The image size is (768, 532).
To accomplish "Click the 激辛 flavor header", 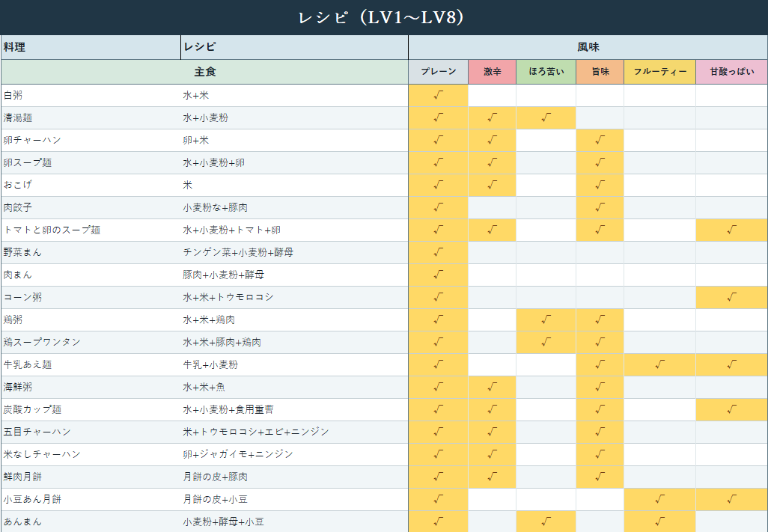I will [x=493, y=72].
